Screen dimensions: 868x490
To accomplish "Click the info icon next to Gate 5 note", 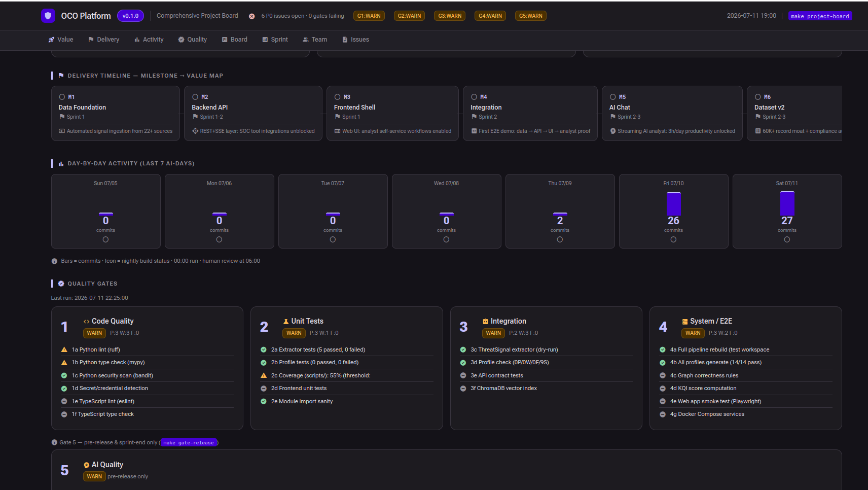I will pos(54,443).
